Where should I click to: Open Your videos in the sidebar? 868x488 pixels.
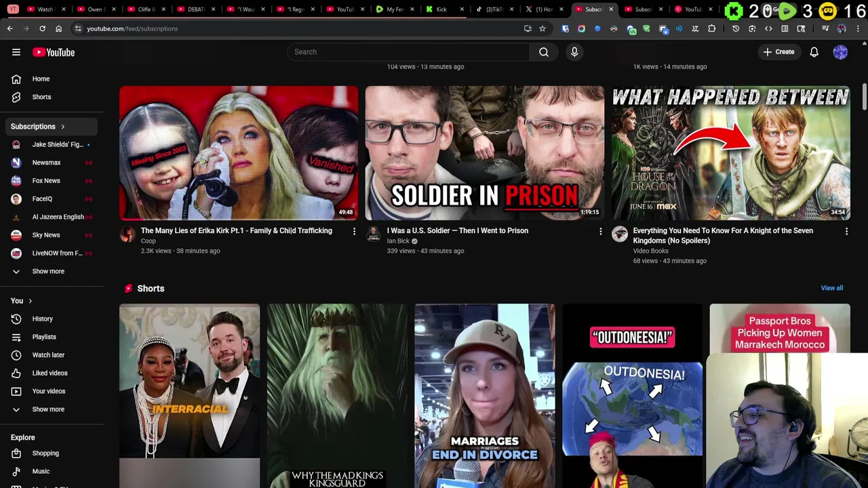pos(52,391)
